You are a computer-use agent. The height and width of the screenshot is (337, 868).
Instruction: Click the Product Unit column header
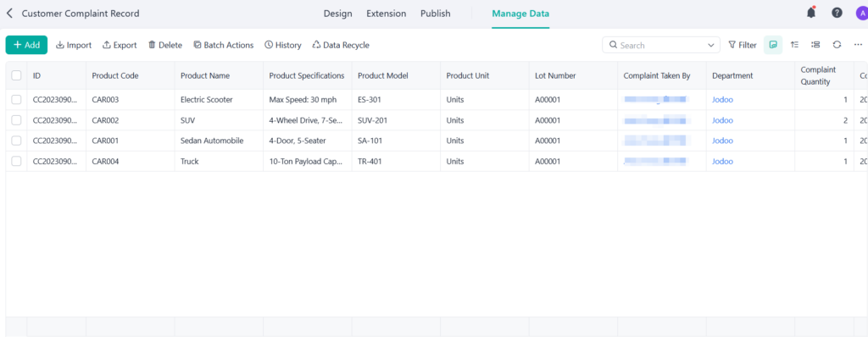pyautogui.click(x=484, y=76)
